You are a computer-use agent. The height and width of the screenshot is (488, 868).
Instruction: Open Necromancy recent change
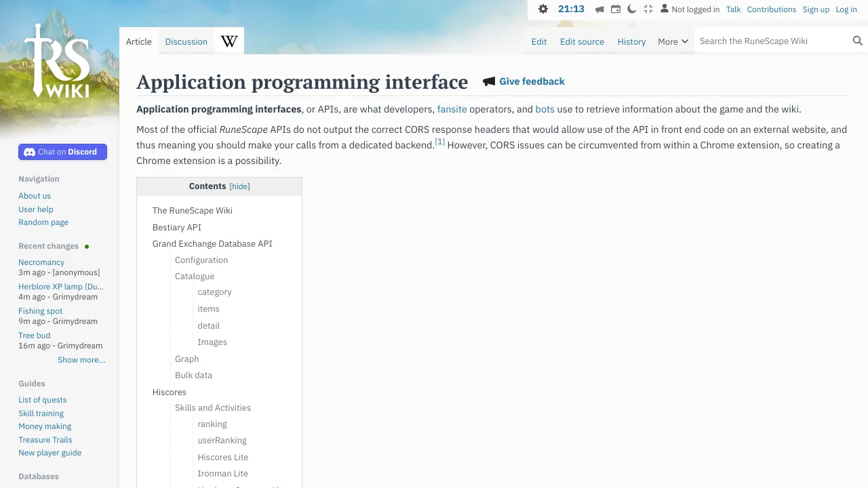pos(41,262)
